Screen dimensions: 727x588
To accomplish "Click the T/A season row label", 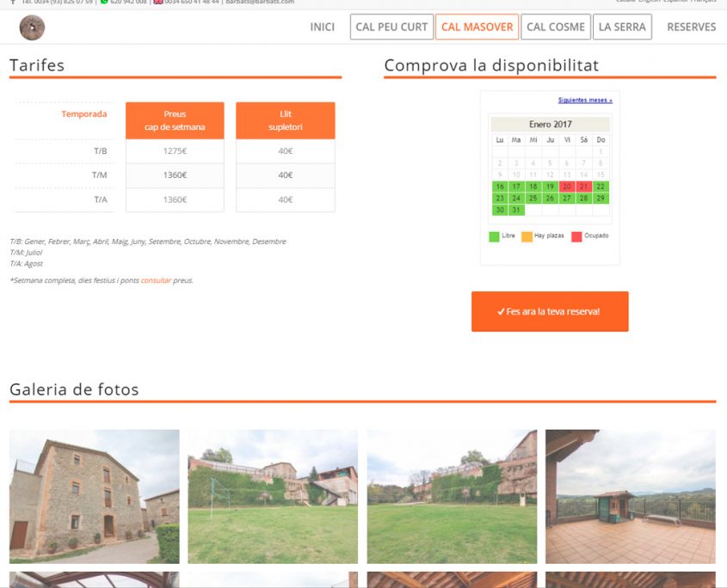I will 101,199.
